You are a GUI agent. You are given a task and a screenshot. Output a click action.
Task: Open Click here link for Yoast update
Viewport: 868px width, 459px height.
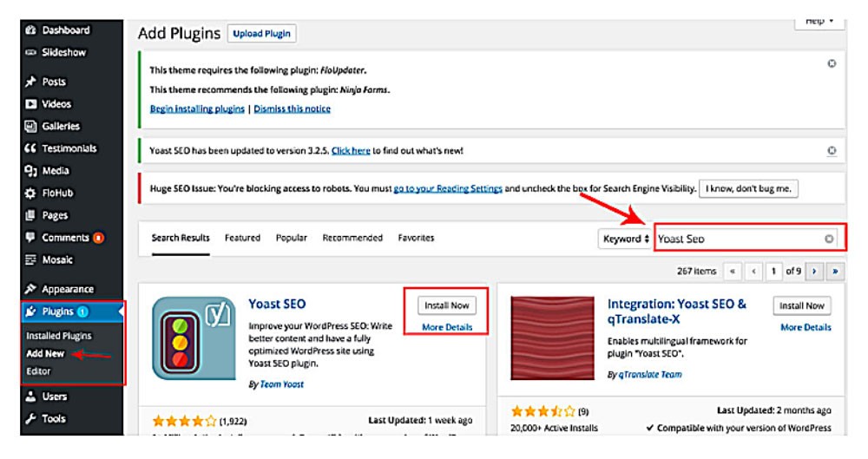click(x=351, y=151)
